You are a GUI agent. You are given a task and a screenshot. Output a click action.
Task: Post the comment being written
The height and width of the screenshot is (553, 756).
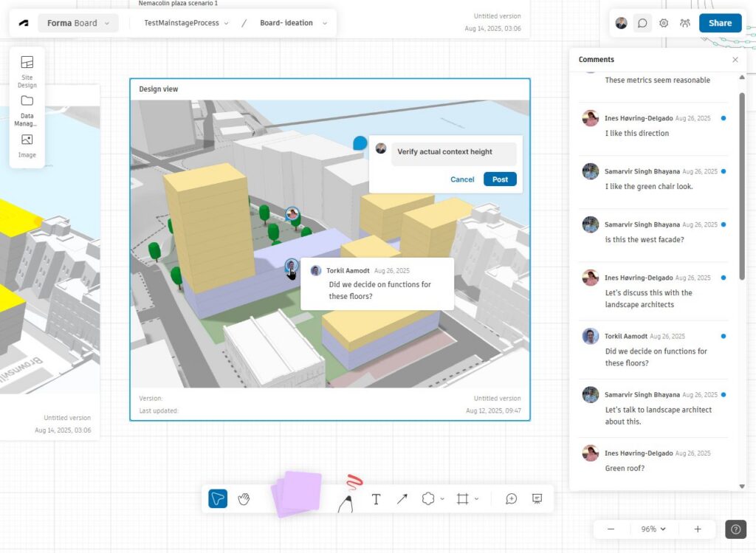(500, 179)
